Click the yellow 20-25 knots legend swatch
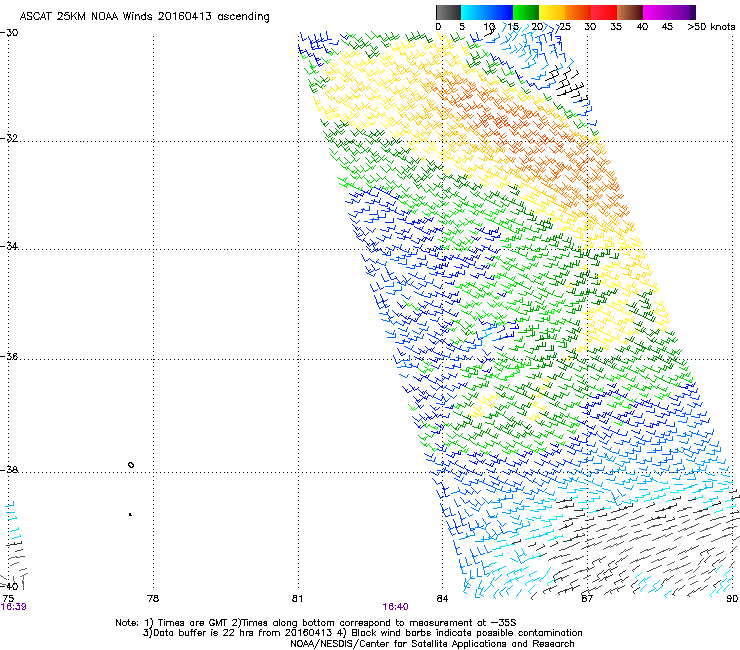 click(552, 12)
